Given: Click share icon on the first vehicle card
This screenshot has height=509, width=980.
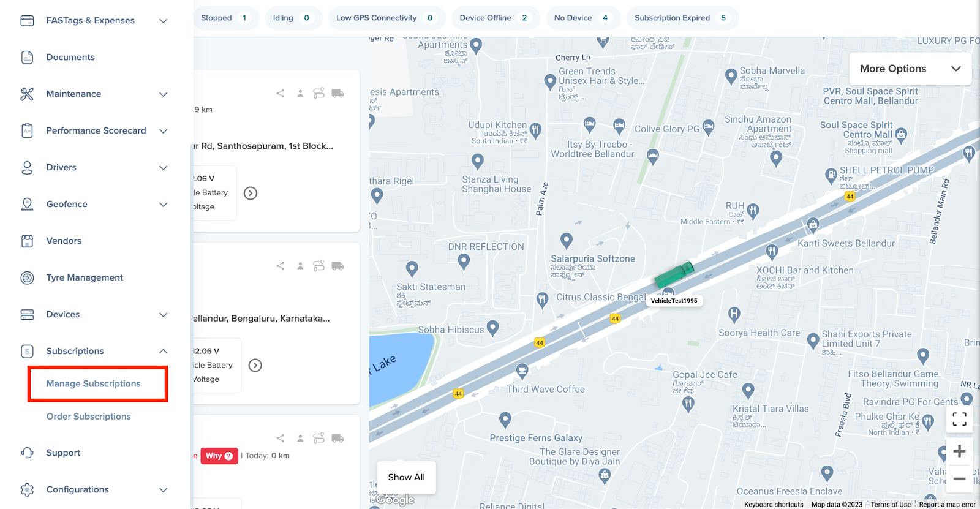Looking at the screenshot, I should coord(281,93).
